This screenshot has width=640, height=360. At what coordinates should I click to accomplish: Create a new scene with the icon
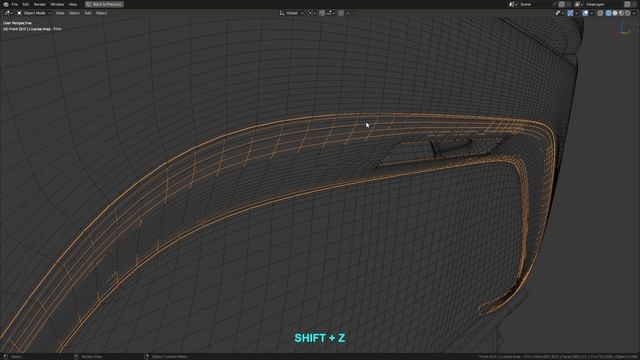coord(561,4)
